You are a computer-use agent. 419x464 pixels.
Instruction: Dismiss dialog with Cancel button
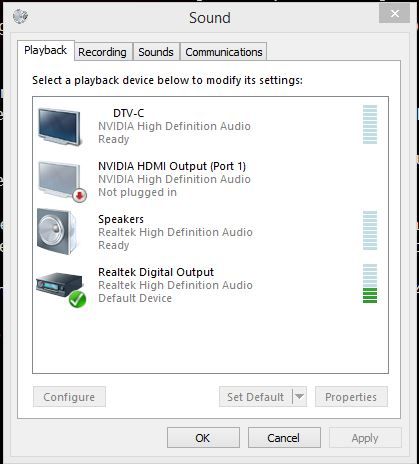coord(284,438)
